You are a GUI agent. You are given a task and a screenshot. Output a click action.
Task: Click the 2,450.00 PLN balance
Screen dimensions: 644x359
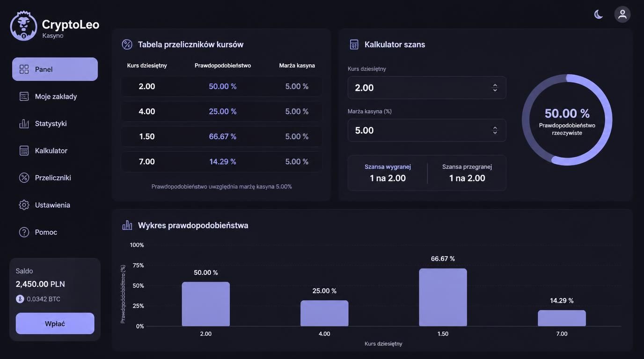tap(40, 284)
